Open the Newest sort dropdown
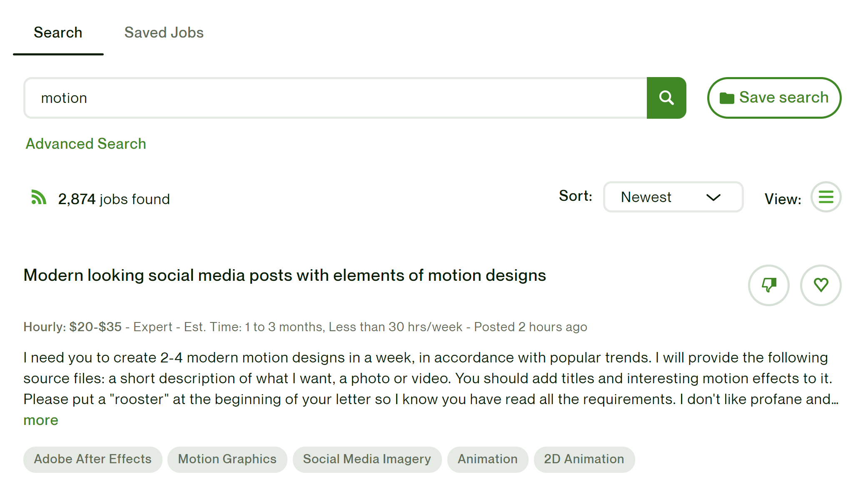 pos(672,197)
